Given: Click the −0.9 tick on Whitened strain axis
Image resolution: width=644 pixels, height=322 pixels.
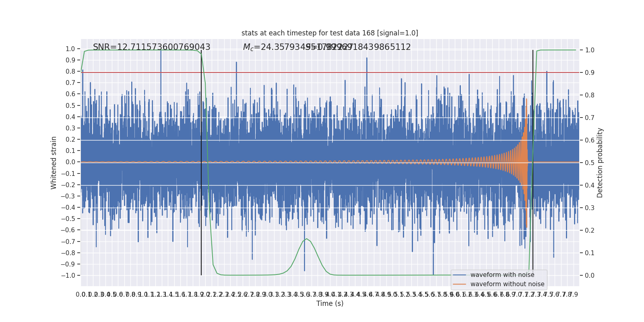Looking at the screenshot, I should coord(68,264).
